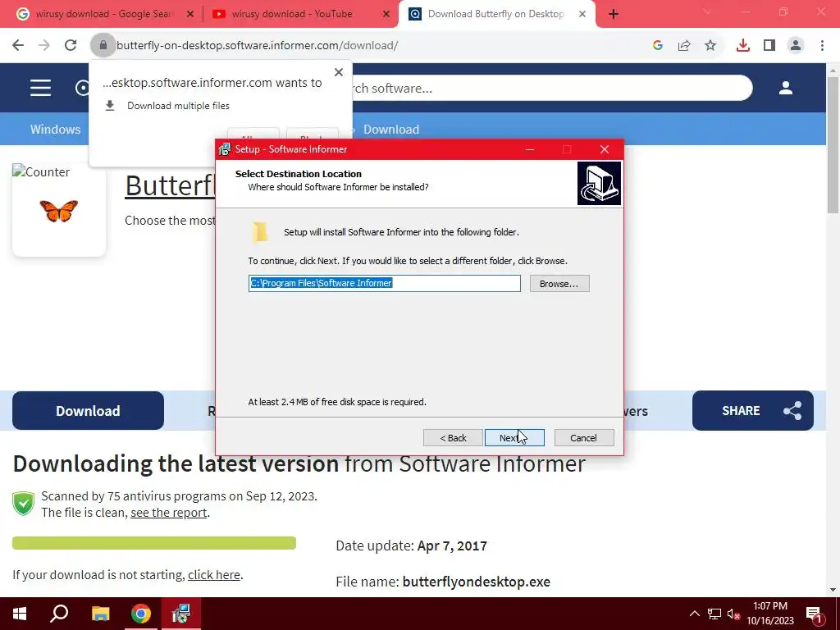Close the YouTube tab
Viewport: 840px width, 630px height.
click(x=386, y=15)
